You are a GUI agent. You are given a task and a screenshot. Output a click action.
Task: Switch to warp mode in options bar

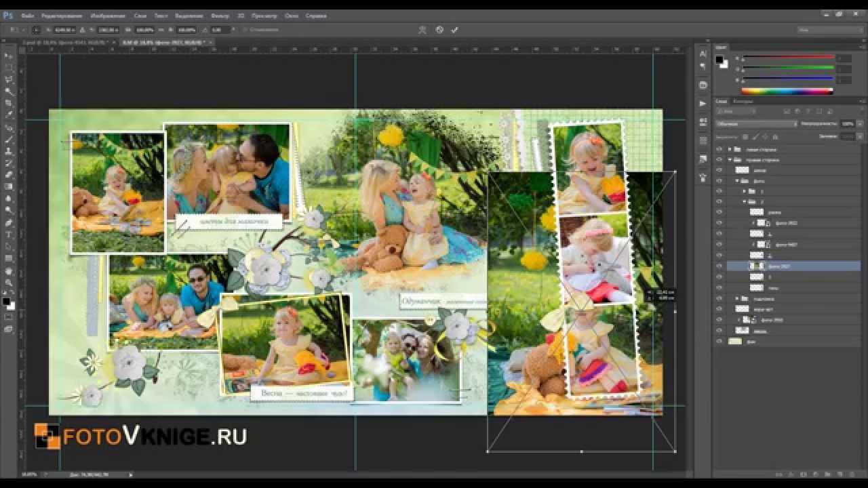[422, 30]
